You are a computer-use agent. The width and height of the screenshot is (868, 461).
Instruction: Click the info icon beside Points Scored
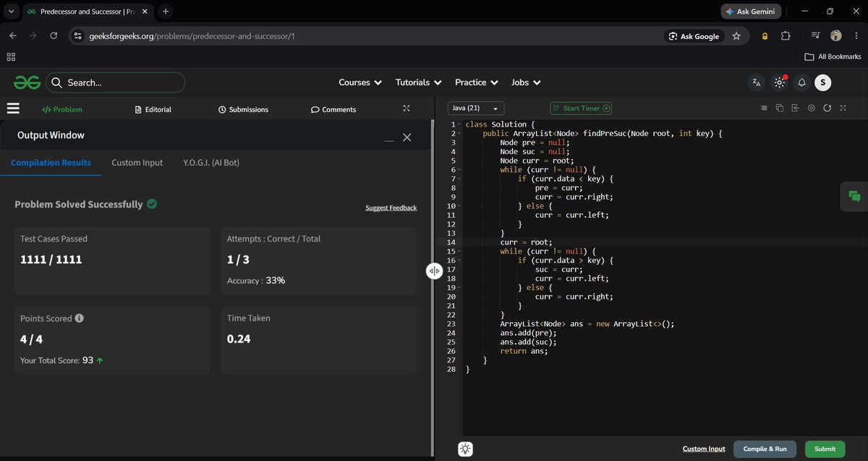(x=80, y=318)
